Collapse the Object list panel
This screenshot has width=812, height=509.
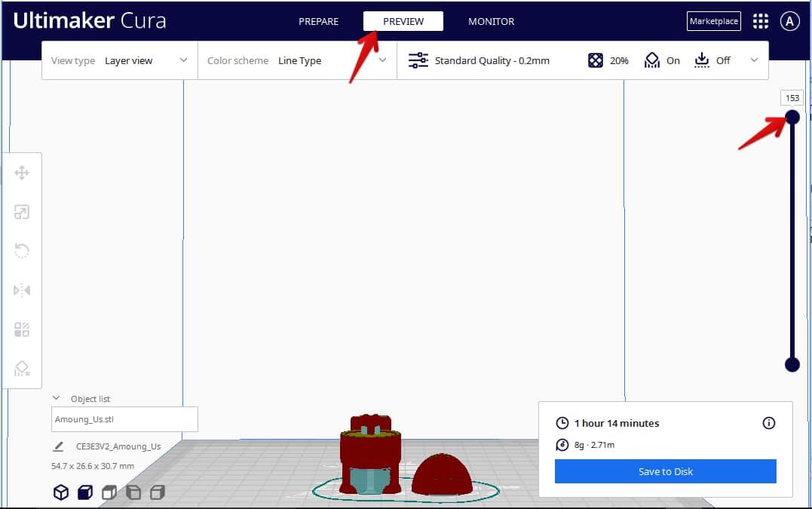click(57, 398)
